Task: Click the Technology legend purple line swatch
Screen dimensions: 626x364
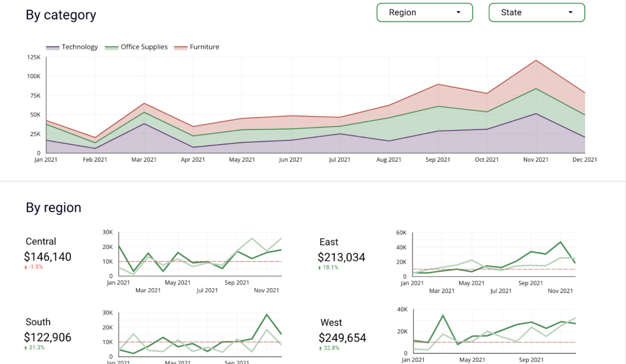Action: click(53, 48)
